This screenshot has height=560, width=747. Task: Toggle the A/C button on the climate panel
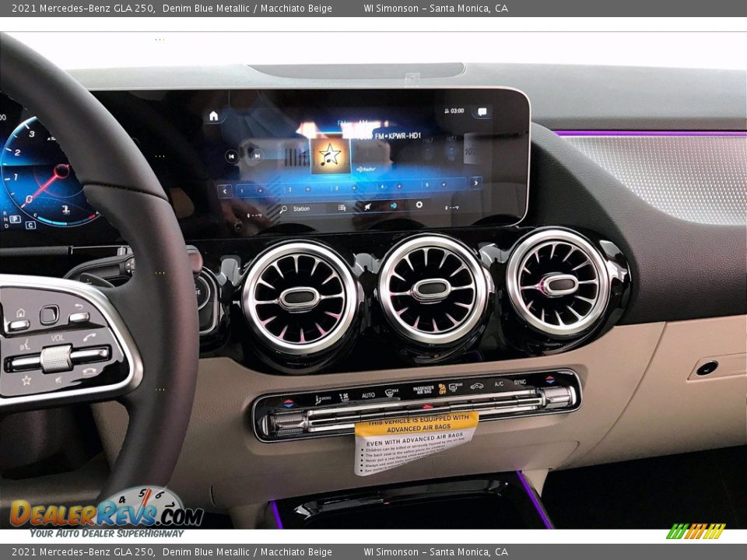point(498,385)
